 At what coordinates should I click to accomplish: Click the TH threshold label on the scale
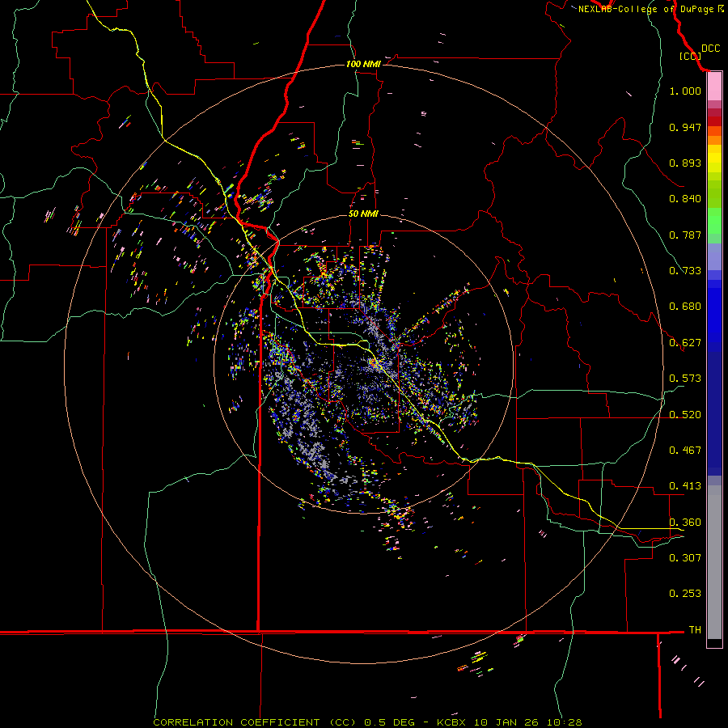click(695, 630)
